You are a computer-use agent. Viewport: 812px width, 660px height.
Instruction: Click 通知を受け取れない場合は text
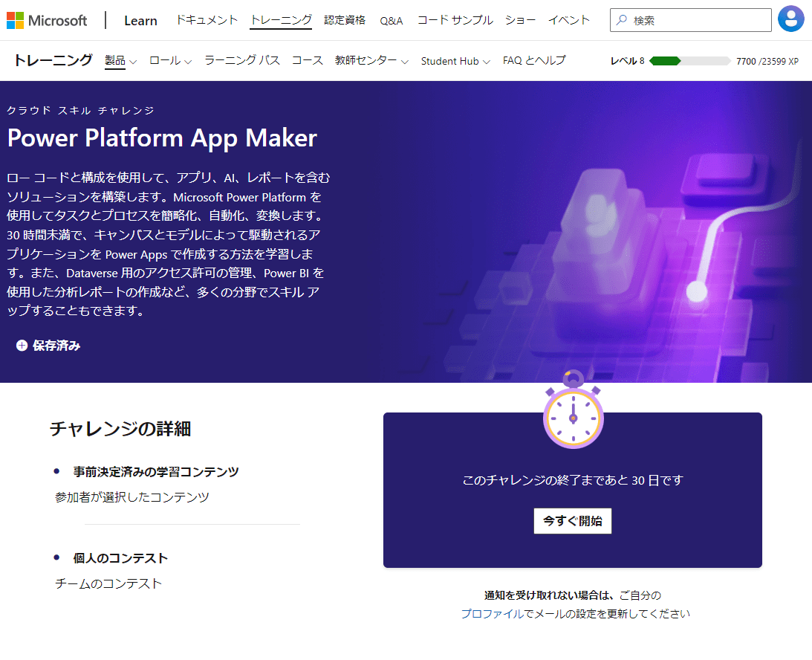click(x=550, y=595)
